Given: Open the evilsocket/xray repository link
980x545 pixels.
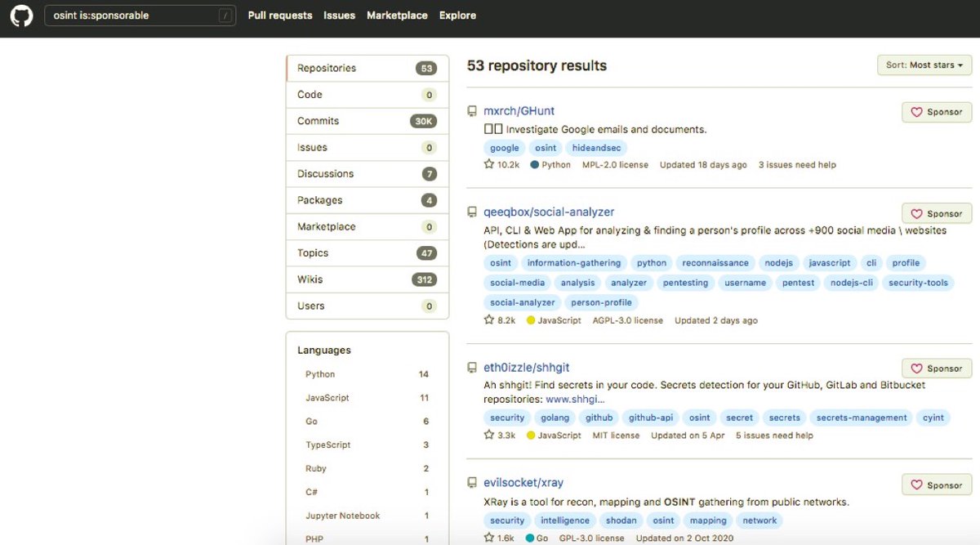Looking at the screenshot, I should click(523, 483).
